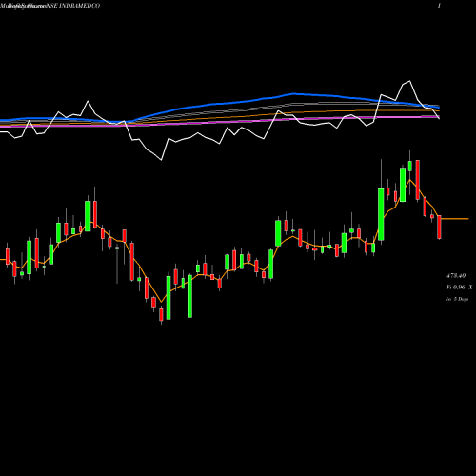
Task: Click the NSE INDRAMEDCO chart title
Action: click(x=73, y=6)
